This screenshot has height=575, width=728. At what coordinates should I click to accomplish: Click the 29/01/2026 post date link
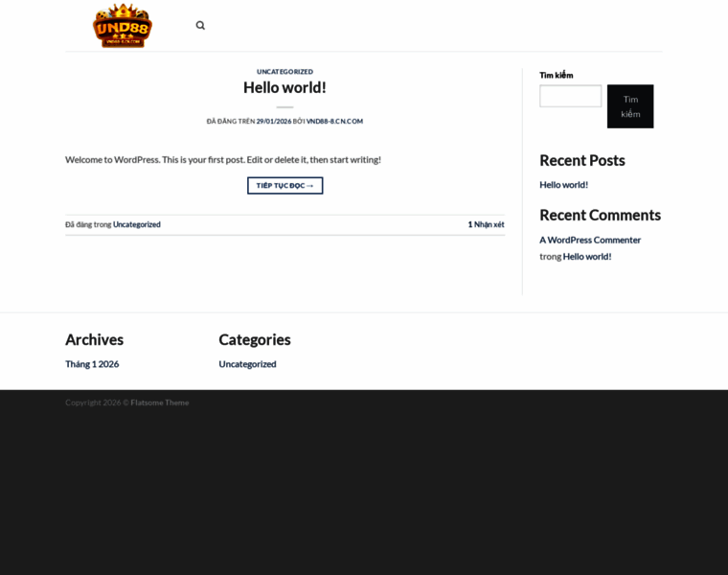[273, 122]
